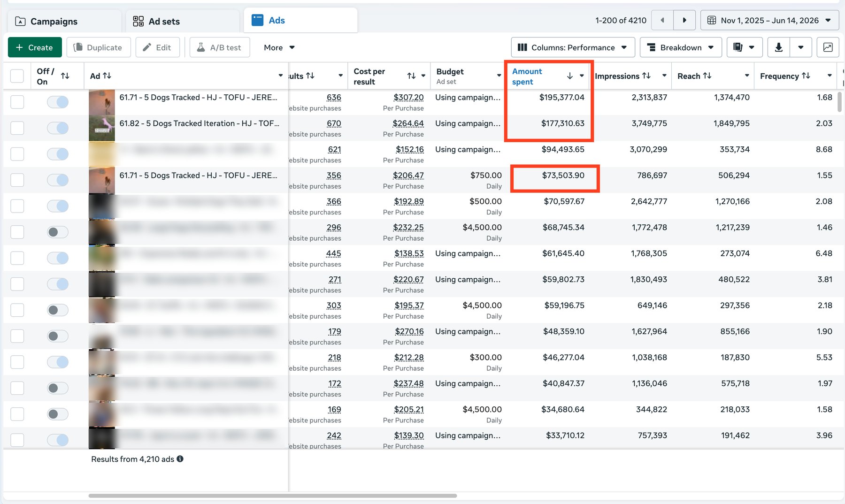Open the $264.64 cost per result link
Viewport: 845px width, 504px height.
click(408, 123)
